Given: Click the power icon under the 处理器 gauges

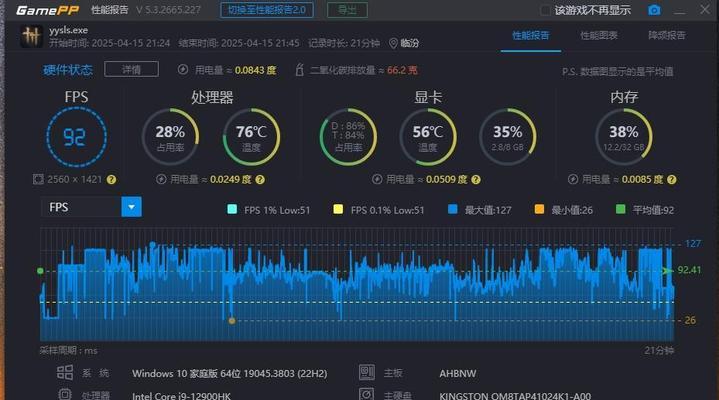Looking at the screenshot, I should tap(161, 179).
